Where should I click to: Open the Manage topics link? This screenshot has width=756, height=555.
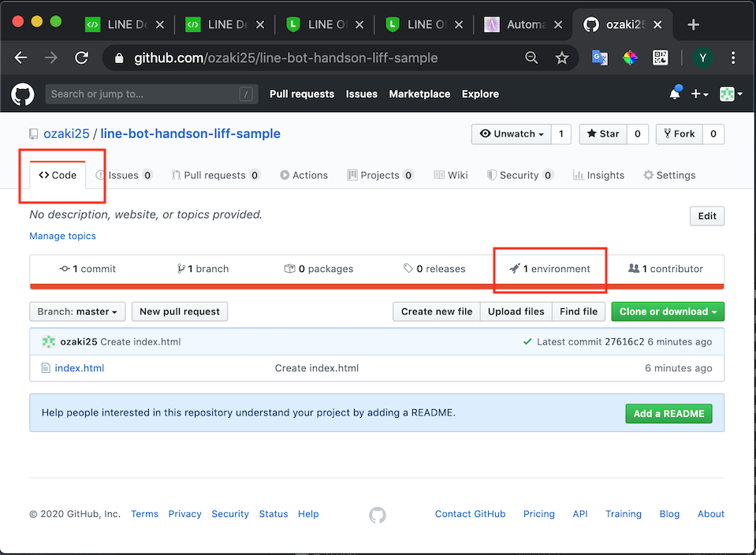63,236
